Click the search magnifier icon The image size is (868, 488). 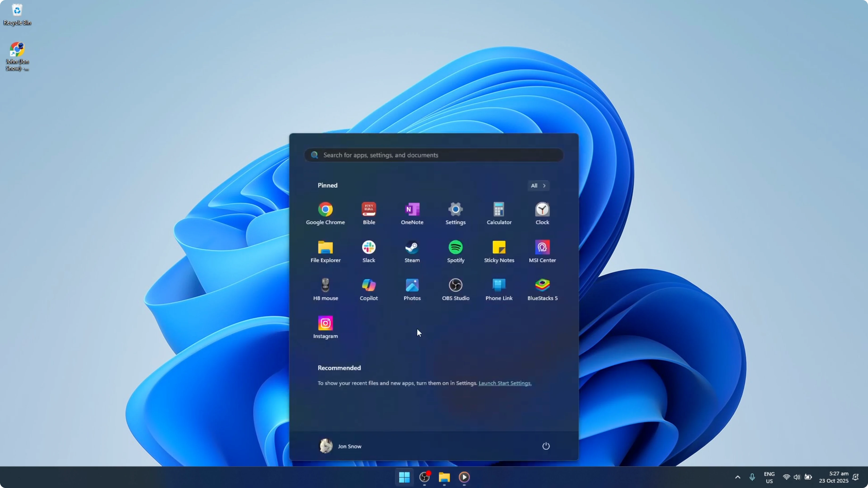click(314, 155)
